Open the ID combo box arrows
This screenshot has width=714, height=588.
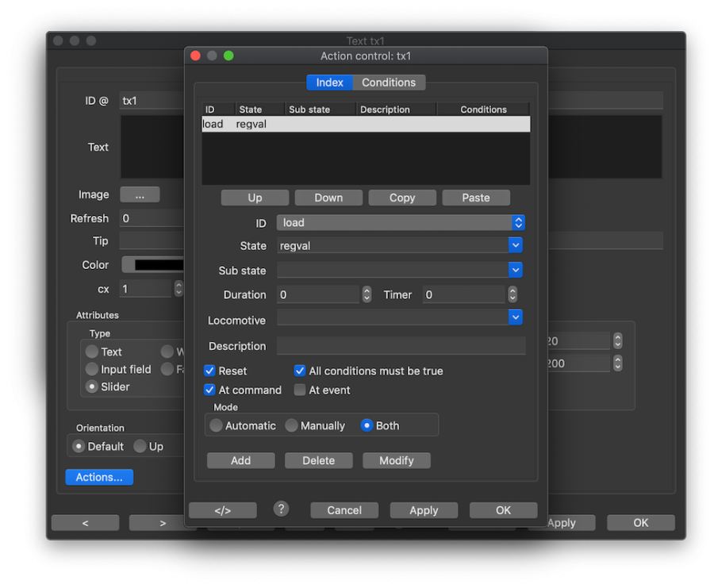tap(518, 223)
